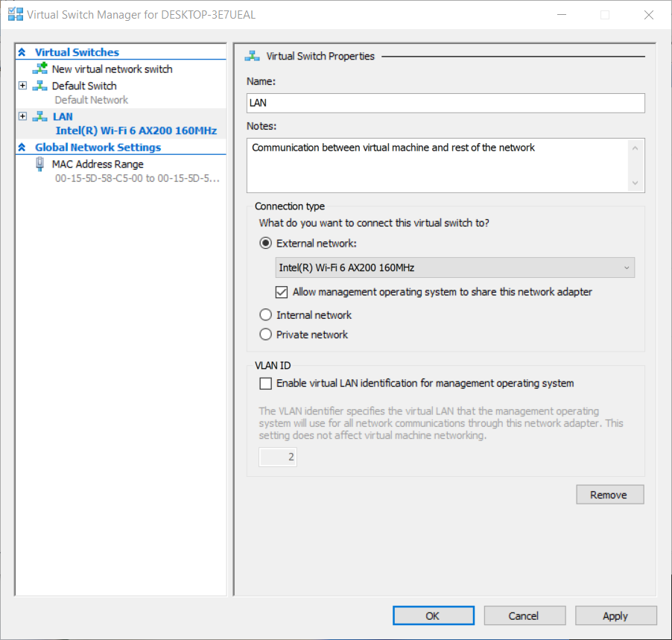This screenshot has height=640, width=672.
Task: Click the New virtual network switch icon
Action: click(x=39, y=69)
